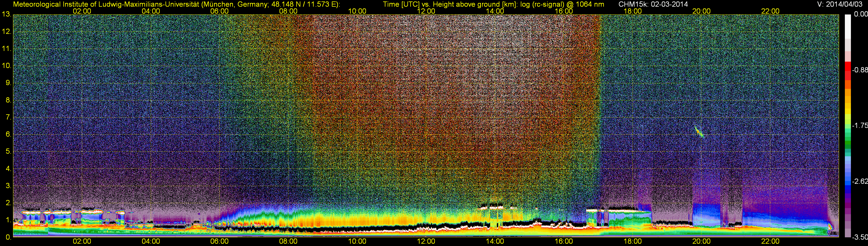Viewport: 868px width, 246px height.
Task: Click the 18:00 label on the lower time axis
Action: point(632,241)
